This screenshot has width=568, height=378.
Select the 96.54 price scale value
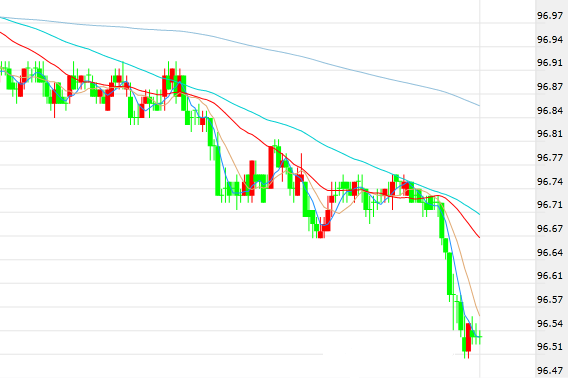coord(550,323)
